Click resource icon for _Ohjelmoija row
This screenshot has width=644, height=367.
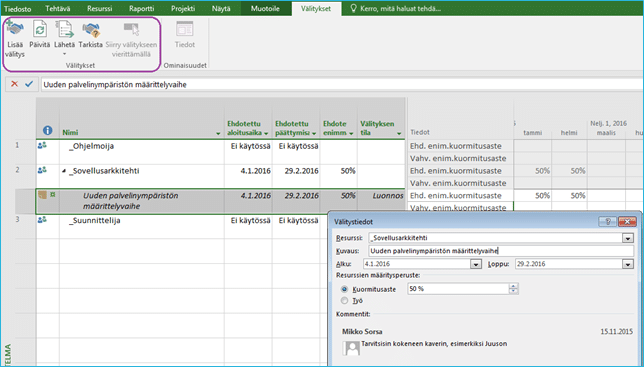pyautogui.click(x=42, y=145)
